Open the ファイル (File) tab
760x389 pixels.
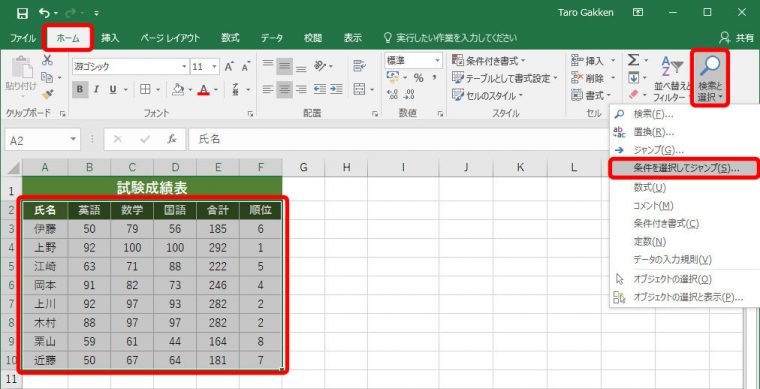pyautogui.click(x=23, y=38)
